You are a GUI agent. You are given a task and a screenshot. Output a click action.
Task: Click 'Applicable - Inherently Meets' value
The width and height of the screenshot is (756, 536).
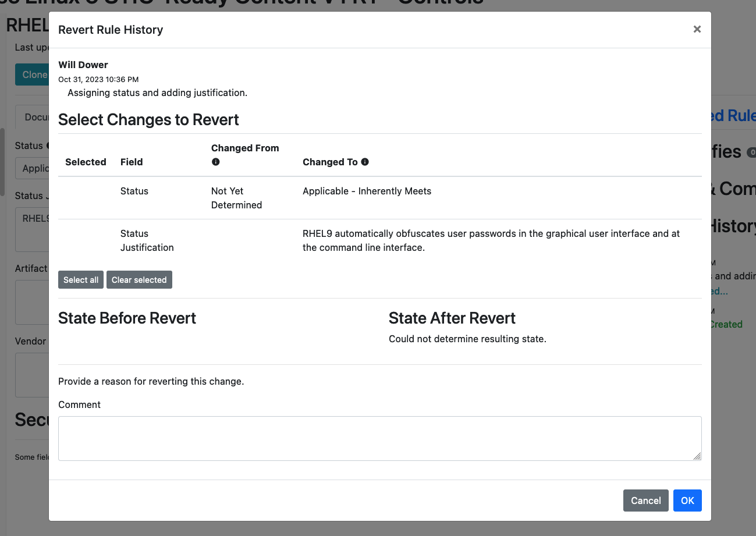pos(367,191)
